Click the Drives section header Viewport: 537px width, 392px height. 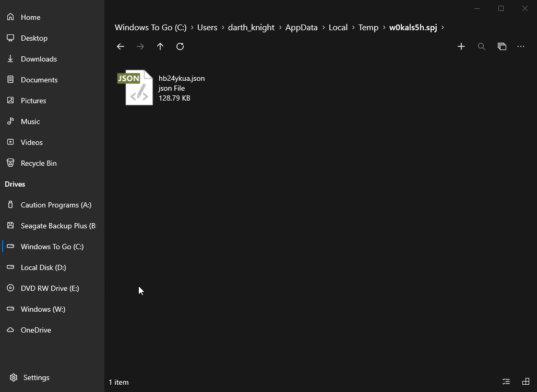point(15,184)
